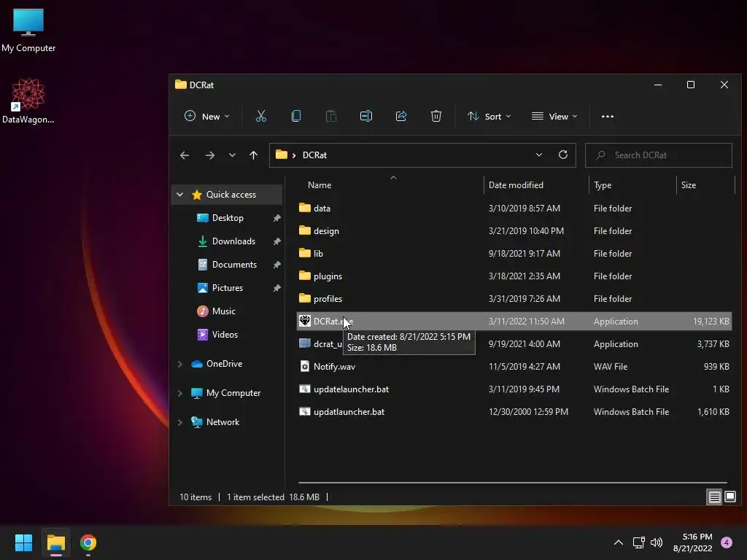Open Google Chrome from the taskbar

coord(88,542)
